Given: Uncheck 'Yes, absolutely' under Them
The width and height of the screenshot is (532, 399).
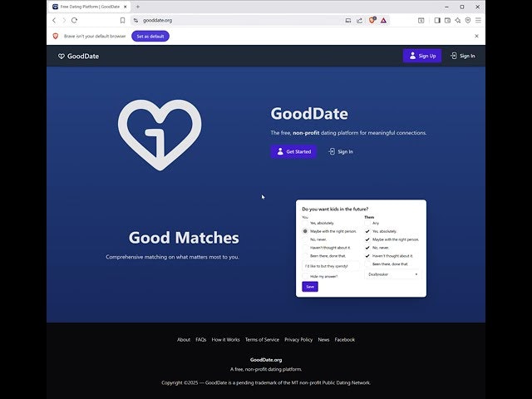Looking at the screenshot, I should coord(367,231).
